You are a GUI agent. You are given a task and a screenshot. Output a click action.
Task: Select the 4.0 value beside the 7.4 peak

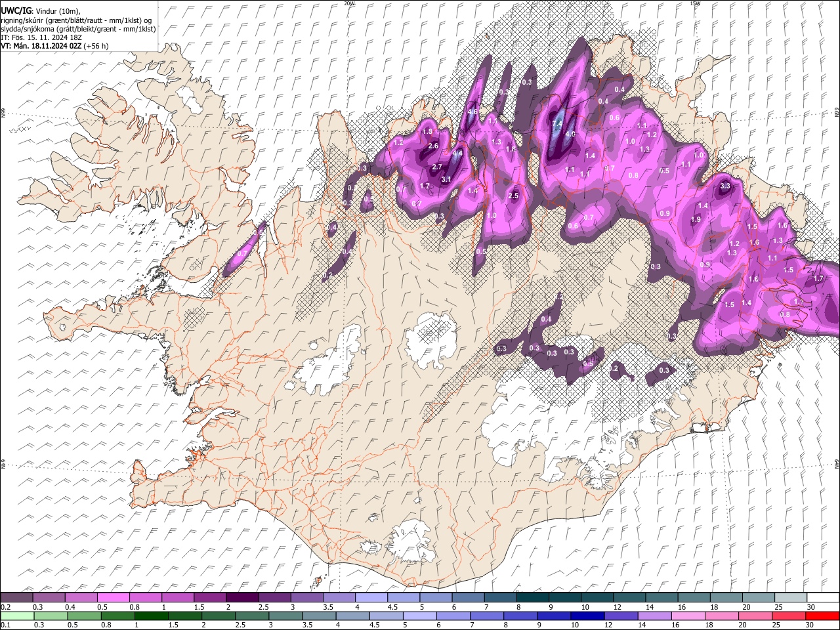click(x=570, y=134)
